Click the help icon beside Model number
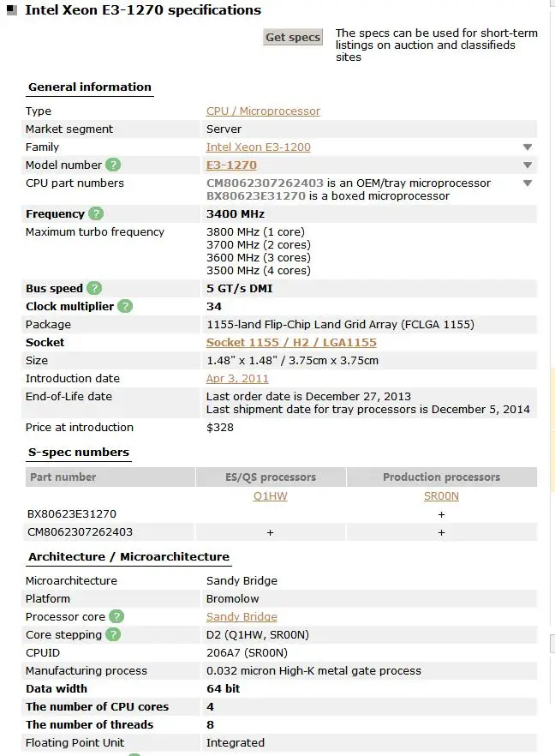This screenshot has height=756, width=555. (113, 165)
